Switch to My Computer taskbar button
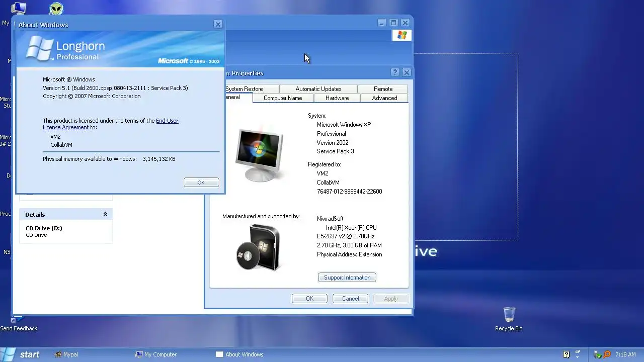 coord(156,354)
